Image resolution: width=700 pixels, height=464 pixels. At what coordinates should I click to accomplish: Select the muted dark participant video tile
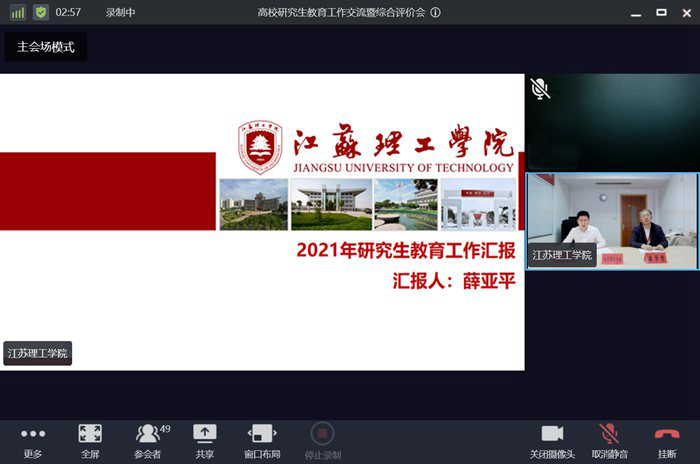point(612,122)
